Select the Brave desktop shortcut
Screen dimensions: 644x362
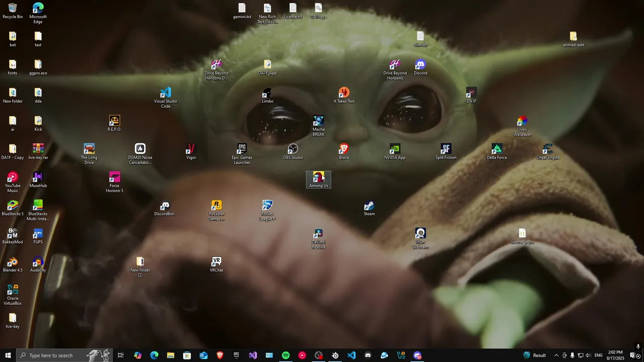pos(344,152)
